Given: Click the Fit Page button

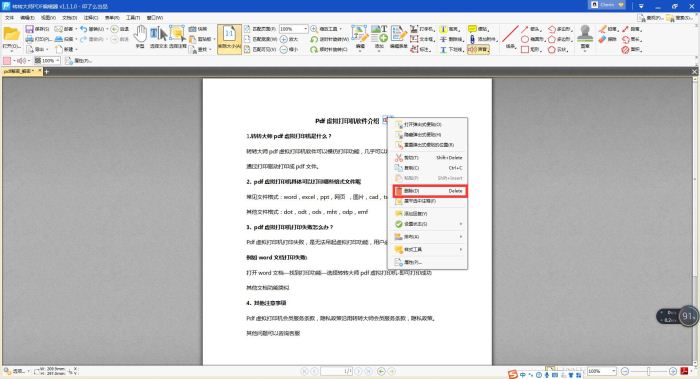Looking at the screenshot, I should coord(261,29).
